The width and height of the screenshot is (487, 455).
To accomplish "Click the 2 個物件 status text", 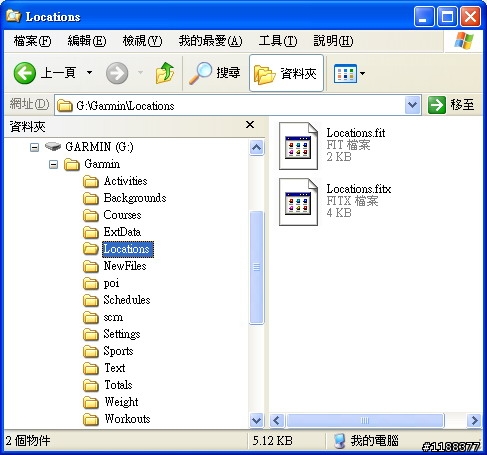I will (28, 441).
